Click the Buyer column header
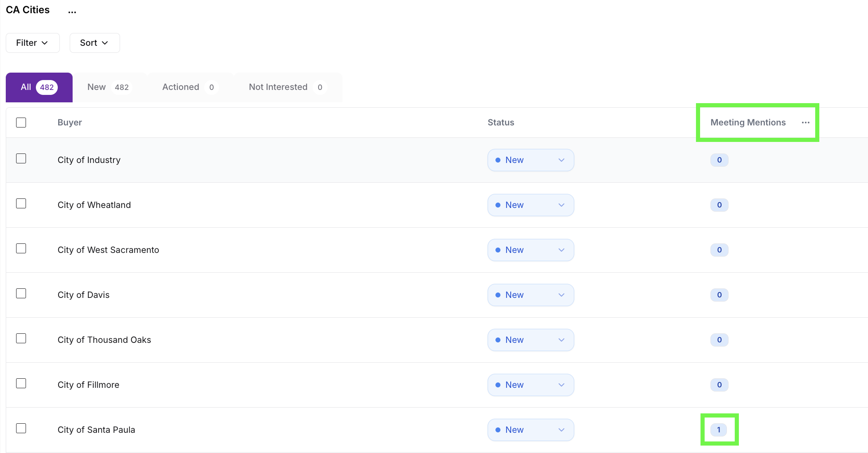 click(70, 123)
